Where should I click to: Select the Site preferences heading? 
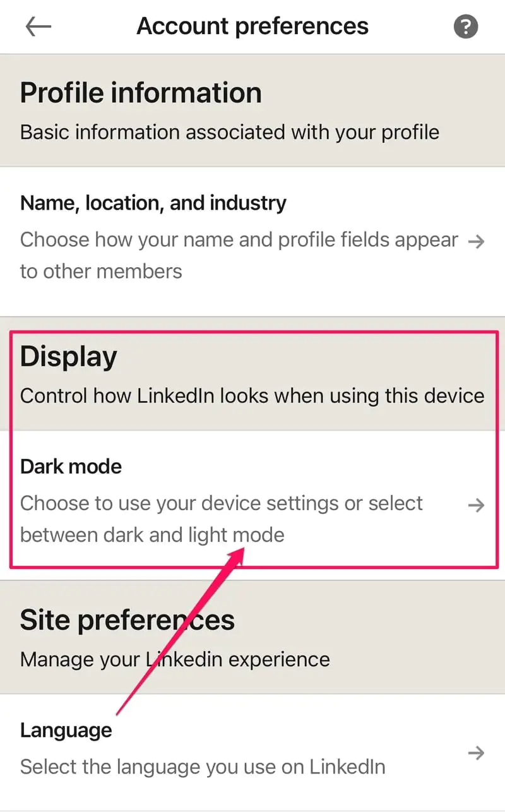click(x=128, y=620)
